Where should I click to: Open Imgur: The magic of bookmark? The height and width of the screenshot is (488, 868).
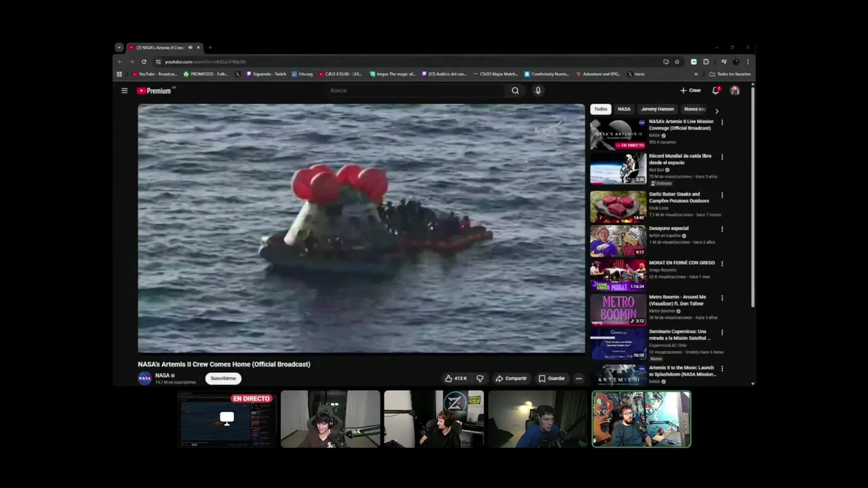[393, 74]
